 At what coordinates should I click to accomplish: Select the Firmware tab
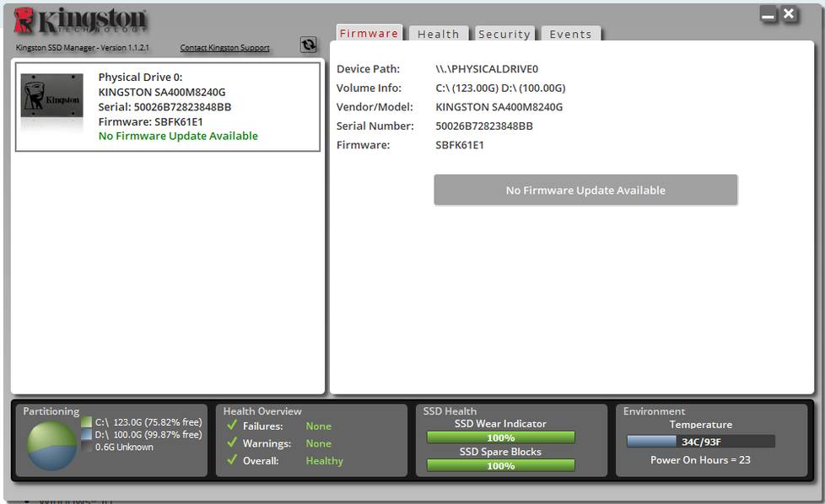(x=369, y=34)
